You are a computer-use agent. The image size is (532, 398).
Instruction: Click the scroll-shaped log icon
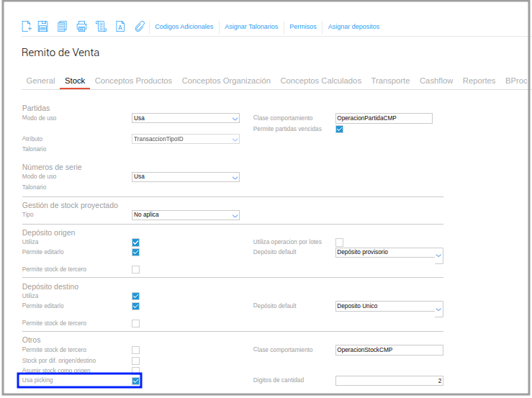pos(101,26)
